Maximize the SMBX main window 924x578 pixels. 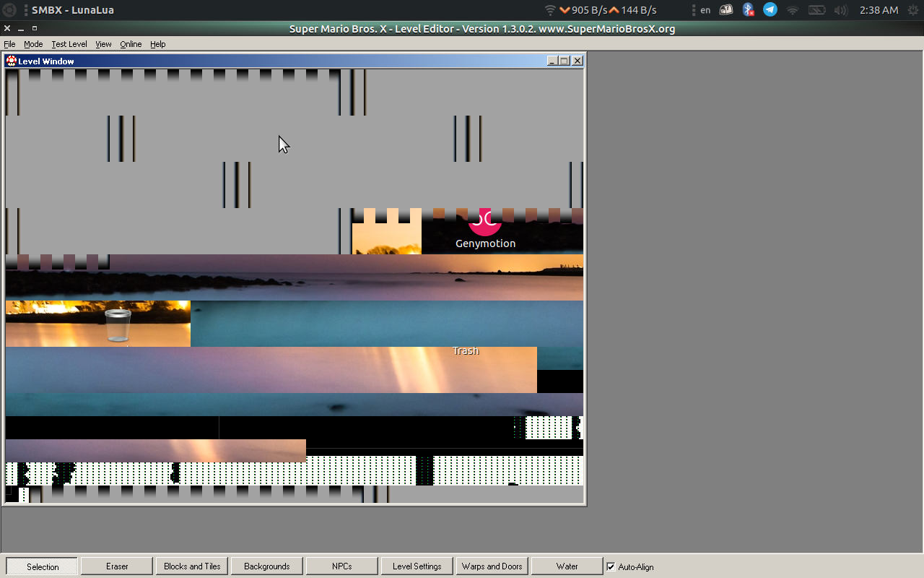(x=34, y=29)
